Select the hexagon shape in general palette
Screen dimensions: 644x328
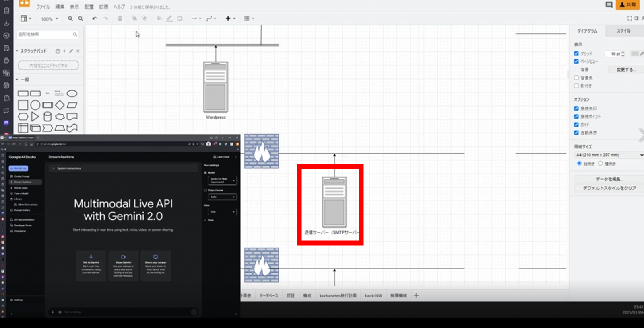[23, 117]
